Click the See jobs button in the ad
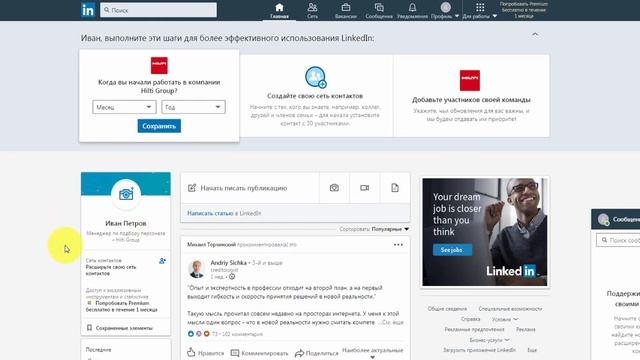 click(x=452, y=250)
